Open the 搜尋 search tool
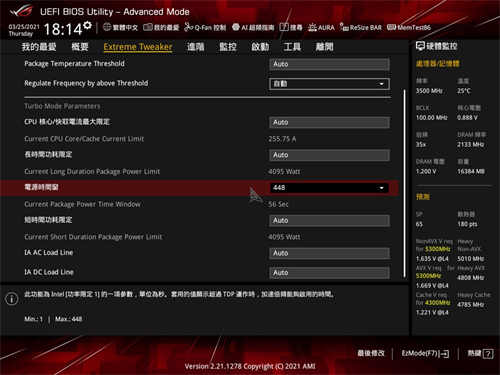The image size is (500, 375). (x=291, y=27)
